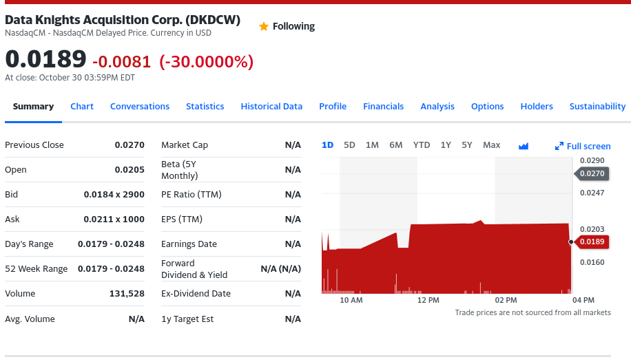View the Profile tab
631x364 pixels.
point(333,107)
